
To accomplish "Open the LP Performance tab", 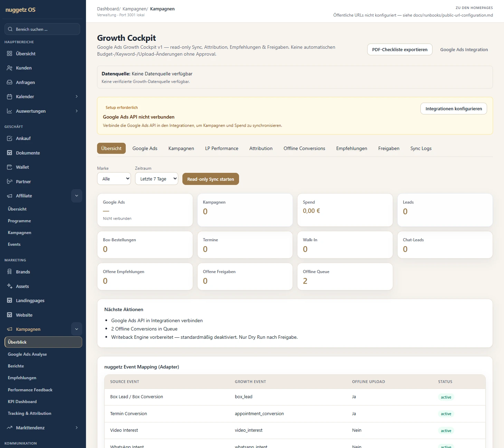I will (222, 148).
